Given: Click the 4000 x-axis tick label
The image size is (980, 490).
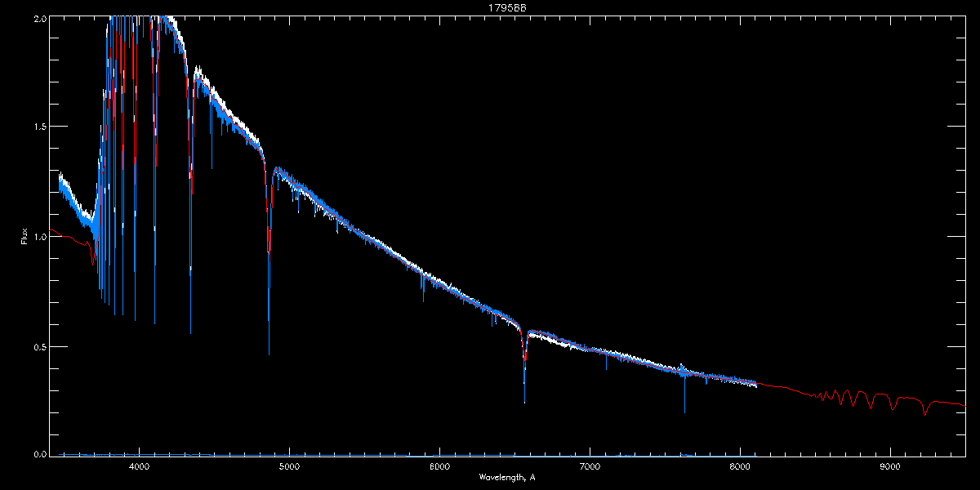Looking at the screenshot, I should [x=139, y=467].
